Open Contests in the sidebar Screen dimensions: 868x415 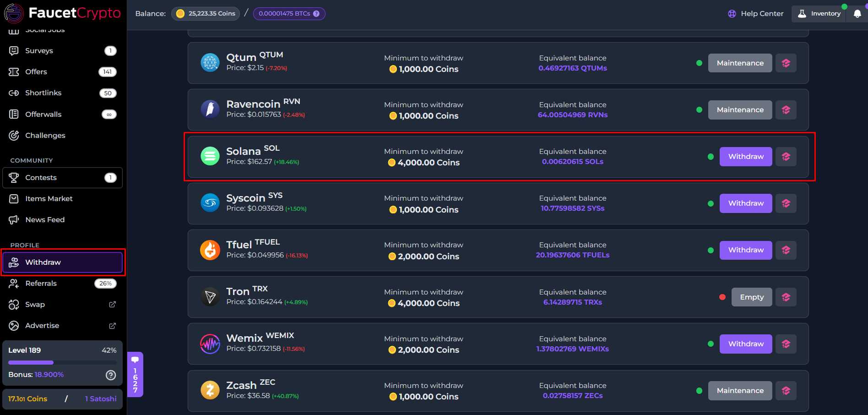coord(62,178)
